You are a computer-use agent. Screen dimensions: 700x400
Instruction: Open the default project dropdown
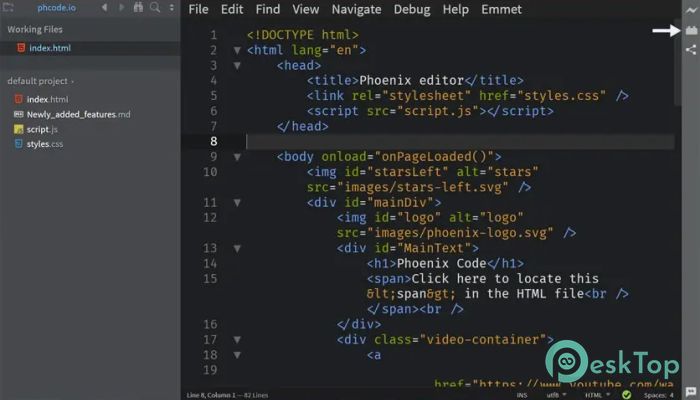click(x=41, y=81)
